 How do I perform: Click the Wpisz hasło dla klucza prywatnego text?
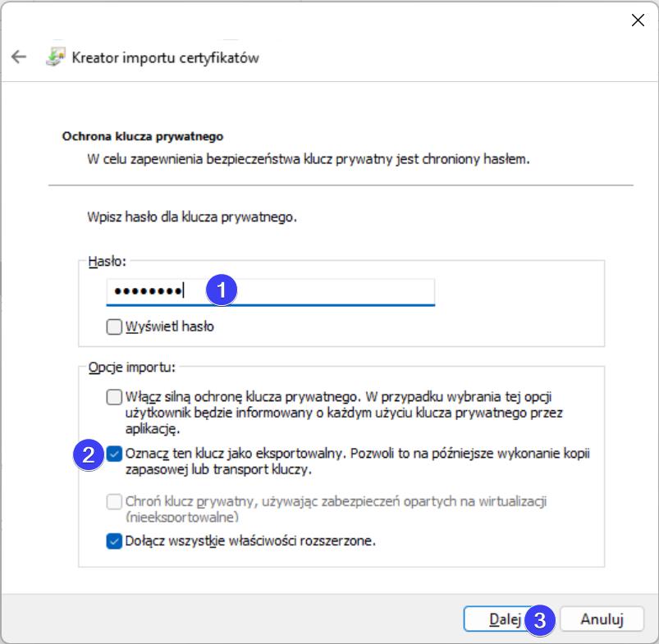click(191, 218)
